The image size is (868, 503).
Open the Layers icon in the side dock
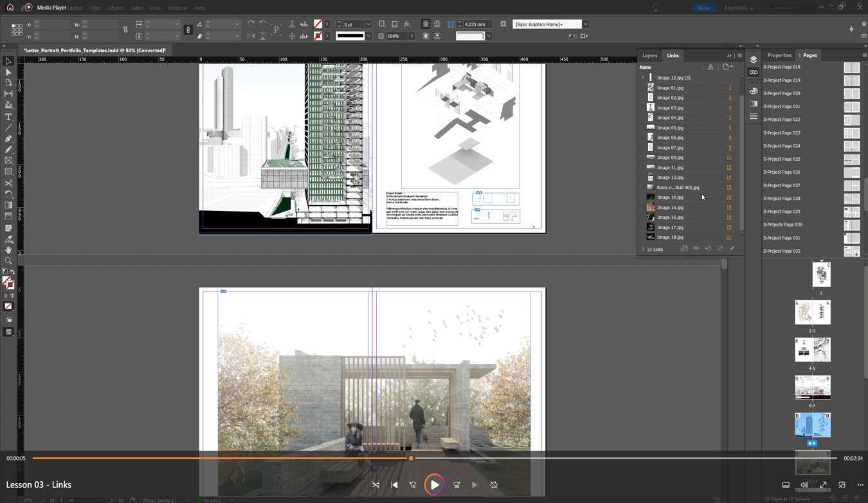point(754,60)
